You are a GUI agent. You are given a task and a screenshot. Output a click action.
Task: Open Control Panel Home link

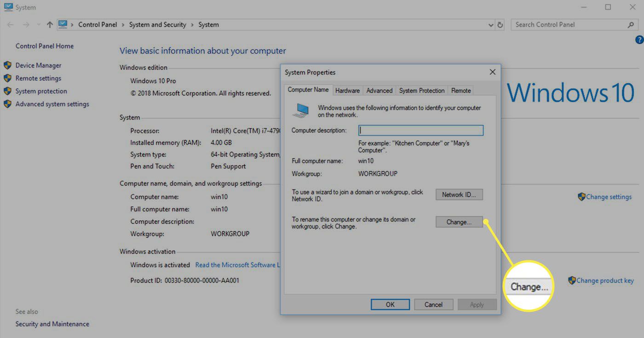point(45,46)
